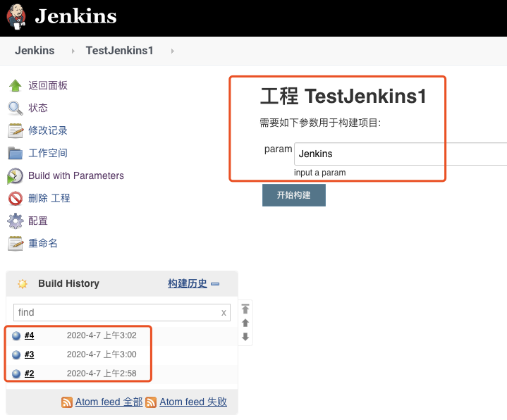The height and width of the screenshot is (420, 507).
Task: Click the red 删除 工程 delete icon
Action: 16,198
